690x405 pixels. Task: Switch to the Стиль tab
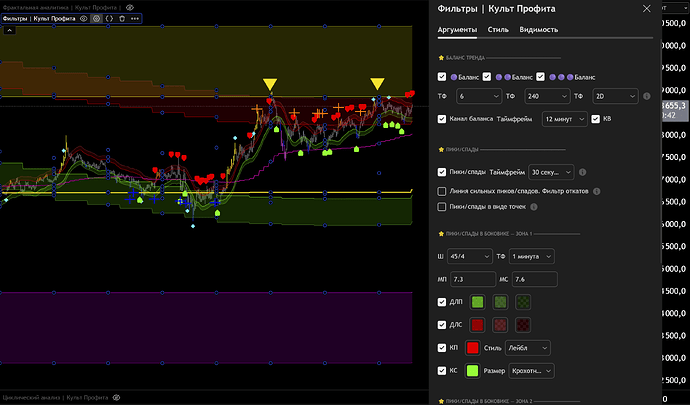tap(498, 30)
